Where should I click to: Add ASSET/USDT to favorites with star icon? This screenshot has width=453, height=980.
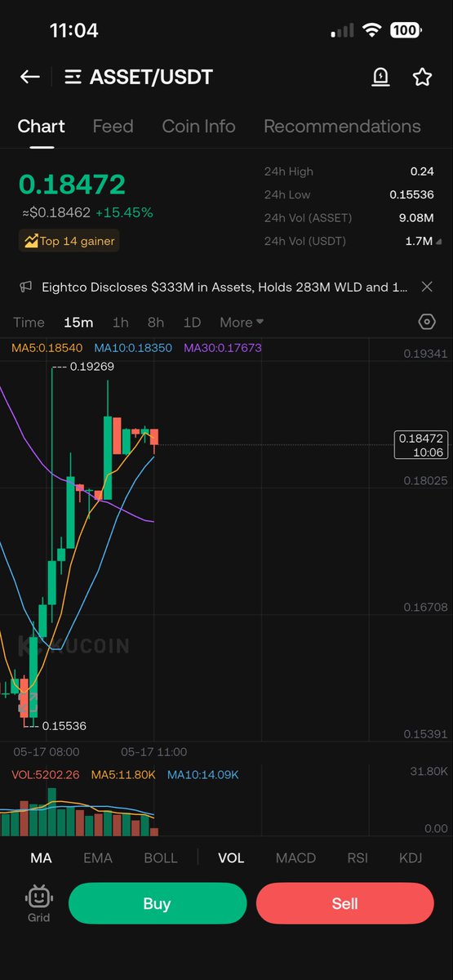click(422, 77)
